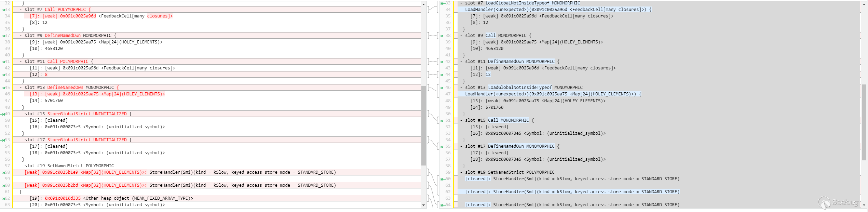The height and width of the screenshot is (212, 868).
Task: Click merge-right arrow at left line 33
Action: tap(3, 10)
